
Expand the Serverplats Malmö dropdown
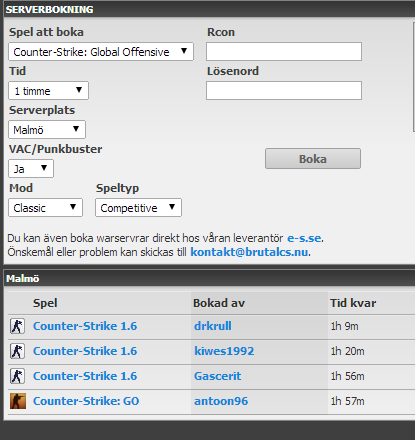47,130
